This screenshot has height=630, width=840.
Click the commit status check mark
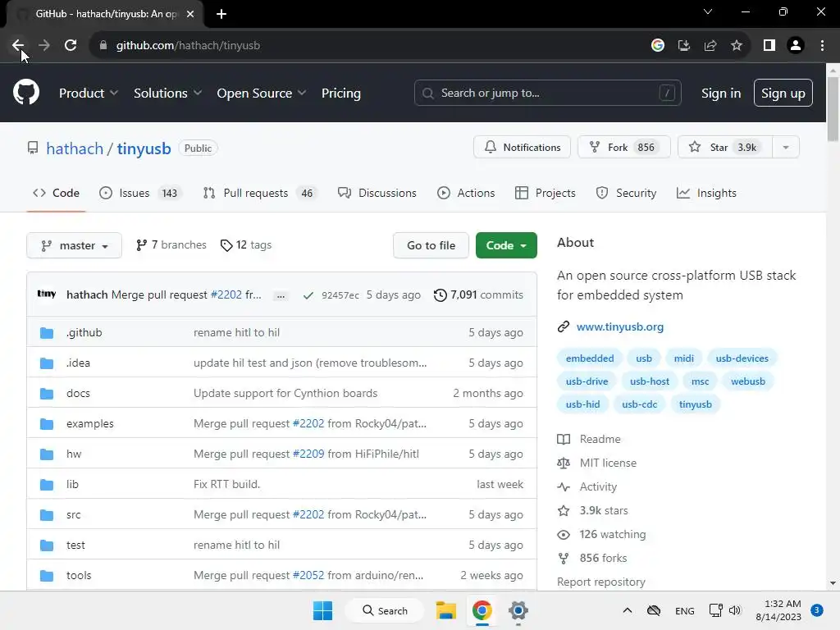coord(308,295)
